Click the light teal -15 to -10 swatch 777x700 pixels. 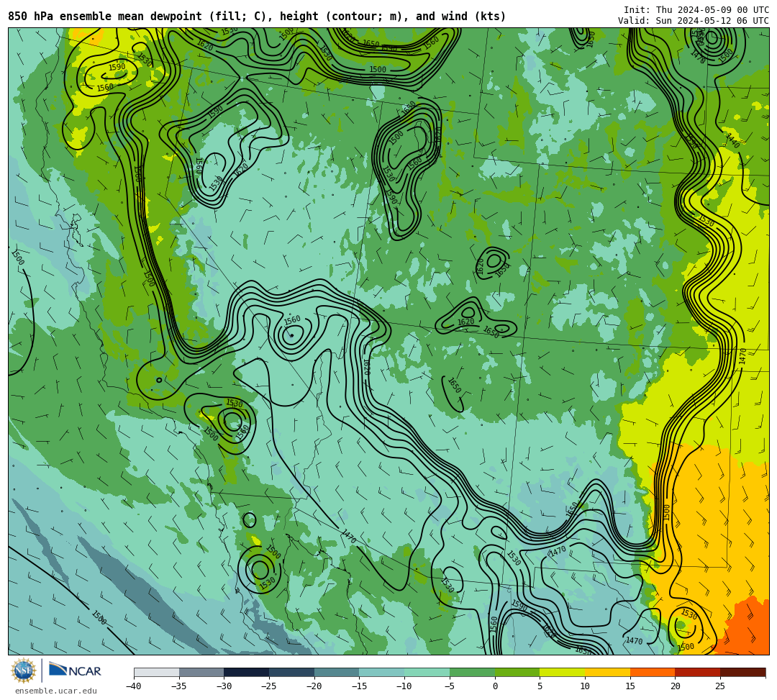click(x=381, y=672)
